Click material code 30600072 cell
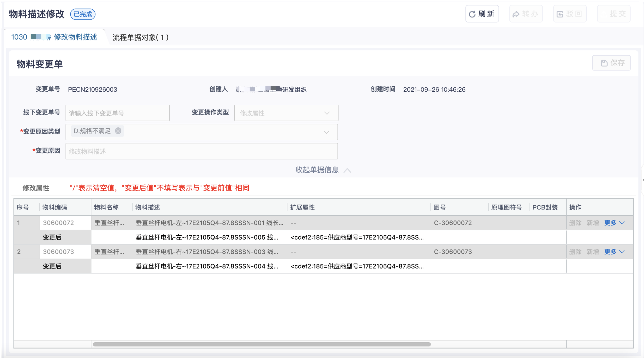644x358 pixels. click(65, 223)
